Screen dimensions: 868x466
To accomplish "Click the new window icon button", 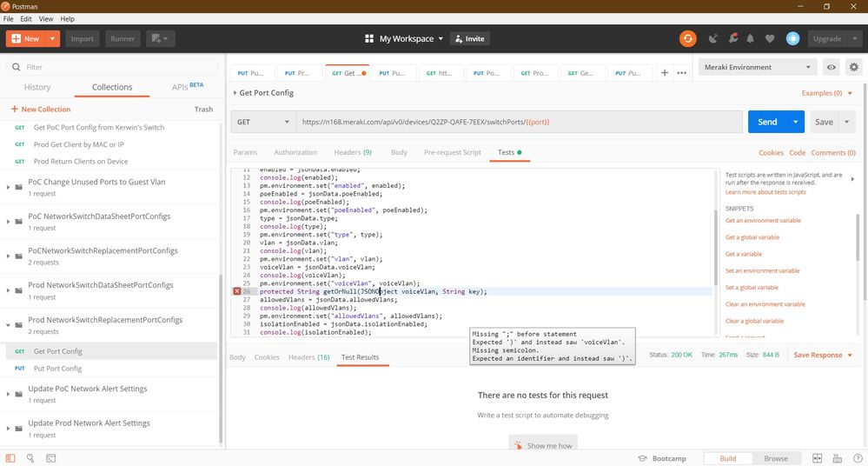I will coord(161,39).
